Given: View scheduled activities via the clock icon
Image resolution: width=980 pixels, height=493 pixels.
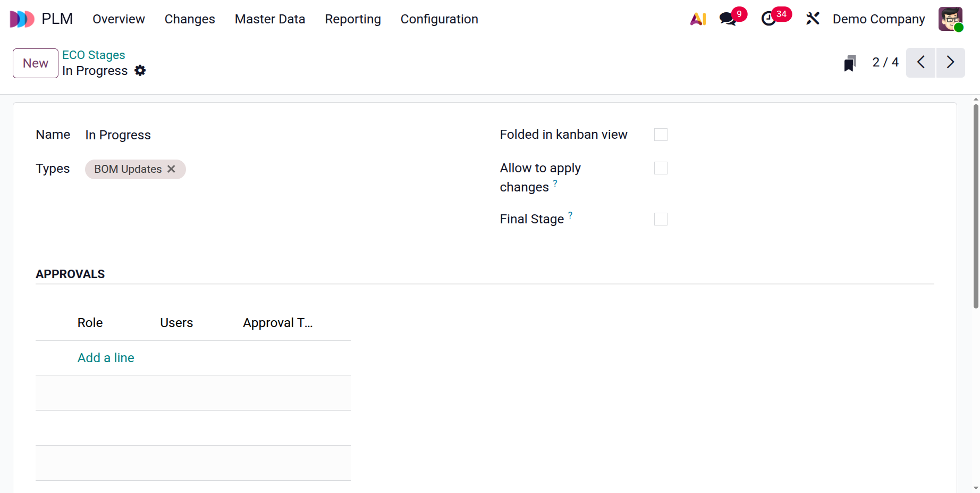Looking at the screenshot, I should [x=770, y=19].
